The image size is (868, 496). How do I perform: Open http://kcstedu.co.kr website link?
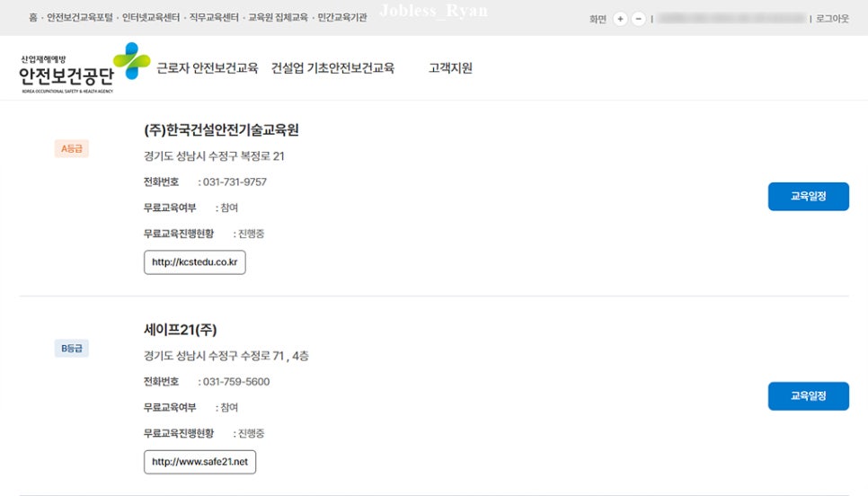click(x=195, y=262)
